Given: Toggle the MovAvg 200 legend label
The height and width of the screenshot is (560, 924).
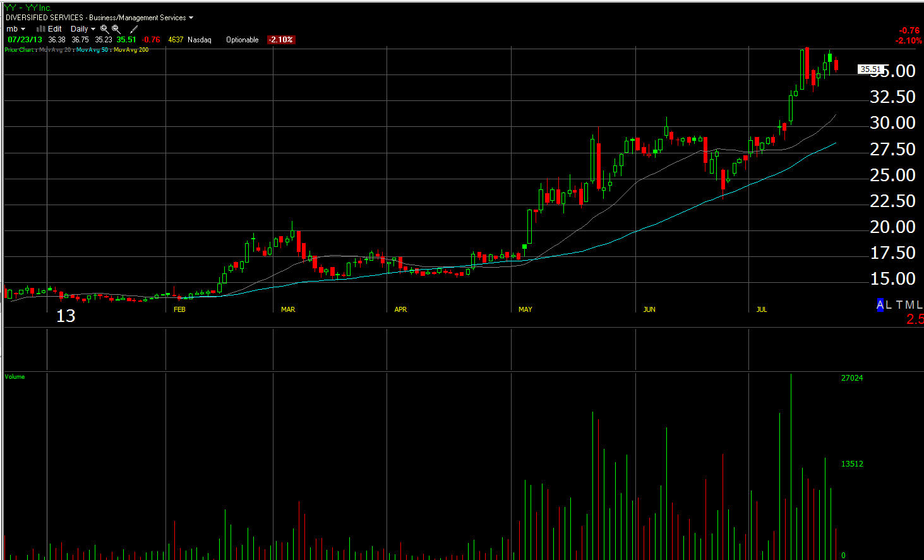Looking at the screenshot, I should (x=131, y=50).
